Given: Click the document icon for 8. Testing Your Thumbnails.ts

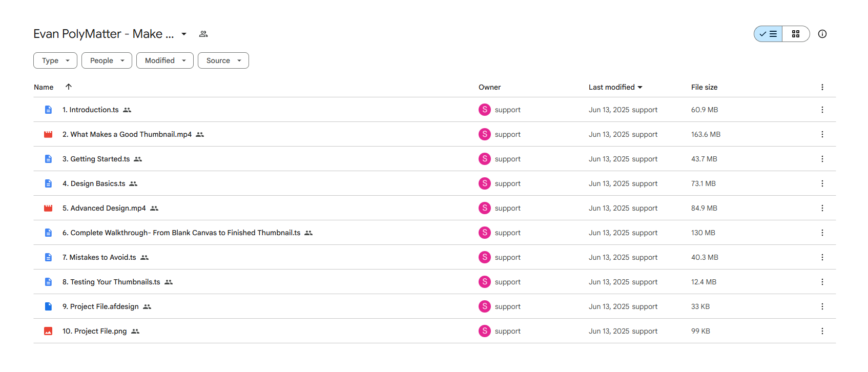Looking at the screenshot, I should click(48, 282).
